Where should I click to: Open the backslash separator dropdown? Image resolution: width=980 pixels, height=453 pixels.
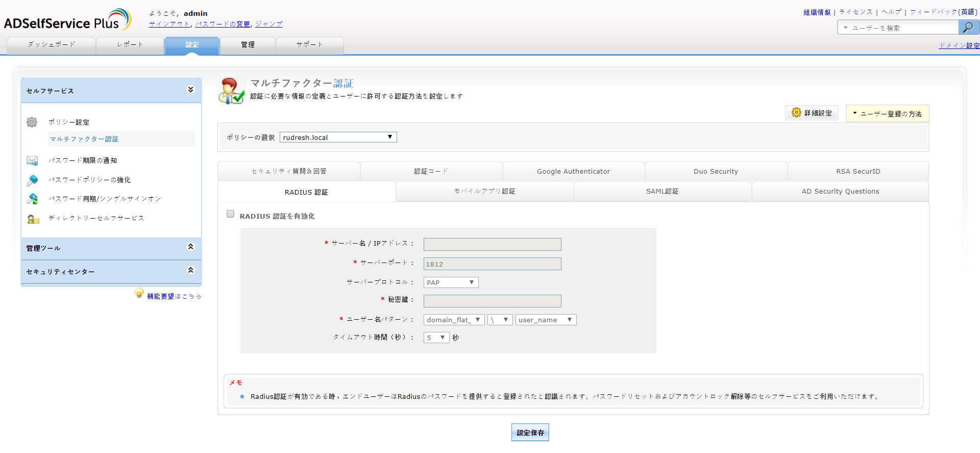click(x=500, y=320)
